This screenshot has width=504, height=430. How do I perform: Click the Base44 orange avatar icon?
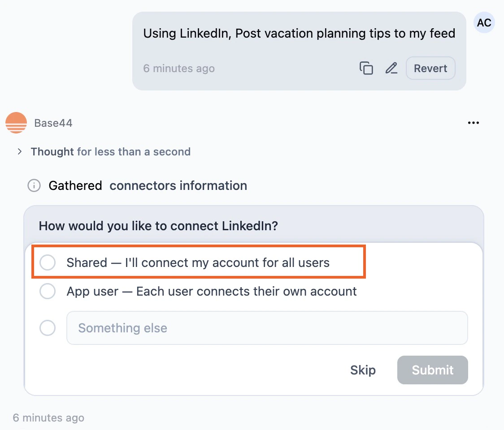[16, 123]
